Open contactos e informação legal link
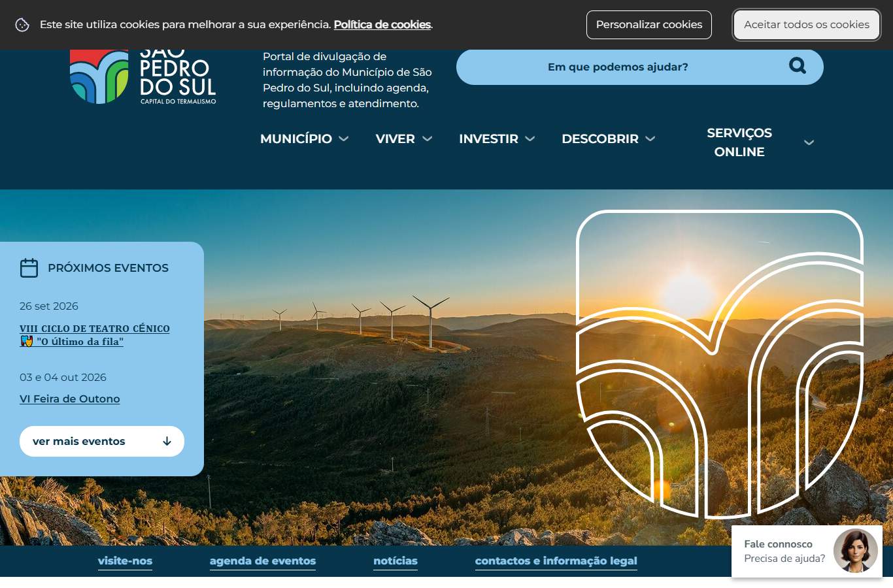Screen dimensions: 893x588 [556, 561]
